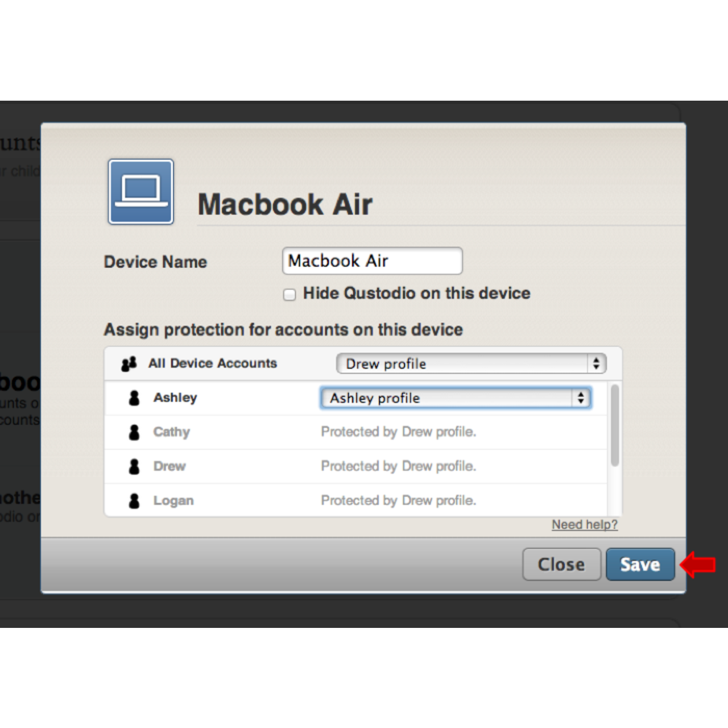The height and width of the screenshot is (728, 728).
Task: Select the Cathy account name
Action: pyautogui.click(x=171, y=432)
